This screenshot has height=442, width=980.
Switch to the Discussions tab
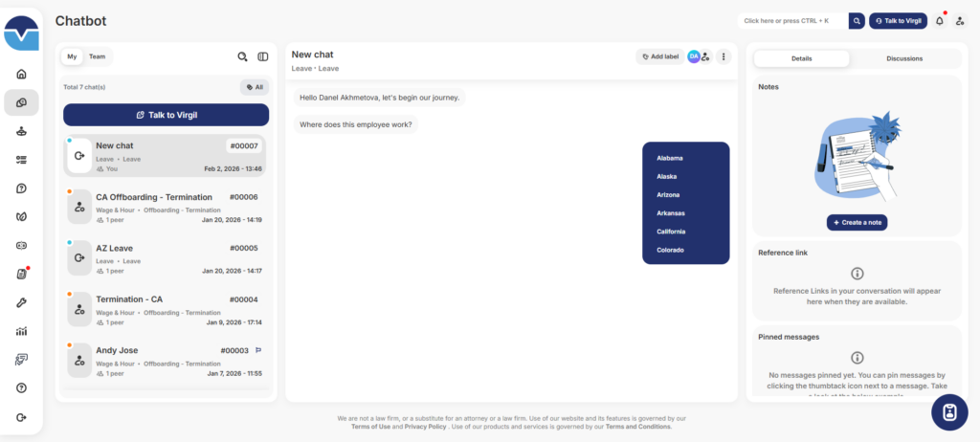point(904,58)
